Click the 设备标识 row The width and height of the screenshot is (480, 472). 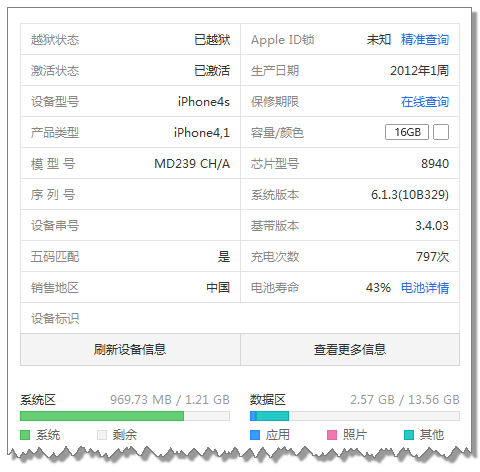pyautogui.click(x=240, y=318)
